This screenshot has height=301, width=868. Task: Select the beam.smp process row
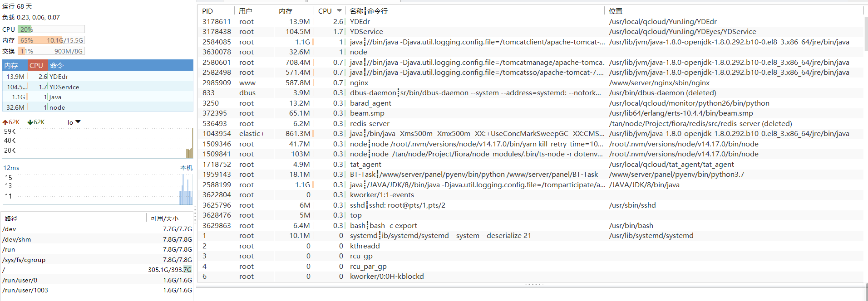(x=530, y=113)
